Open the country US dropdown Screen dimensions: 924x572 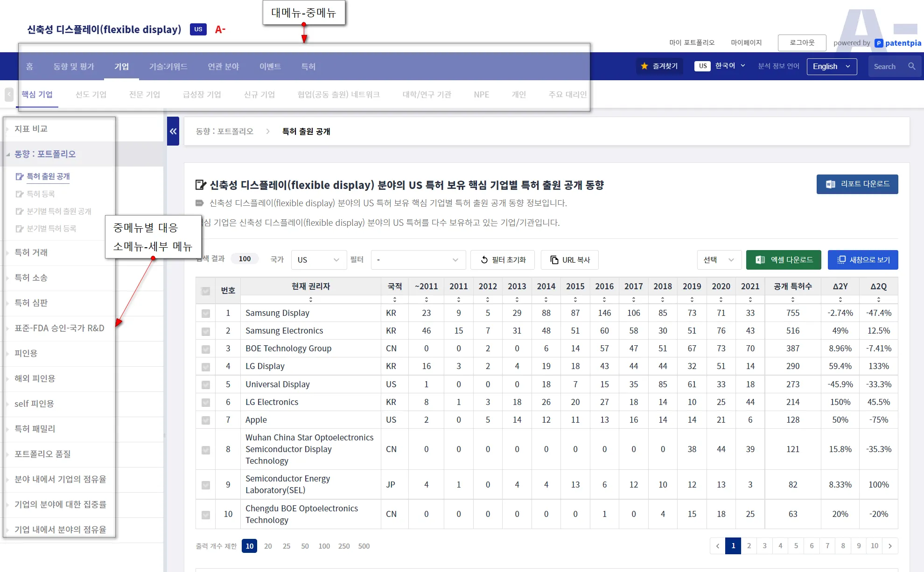click(x=318, y=260)
